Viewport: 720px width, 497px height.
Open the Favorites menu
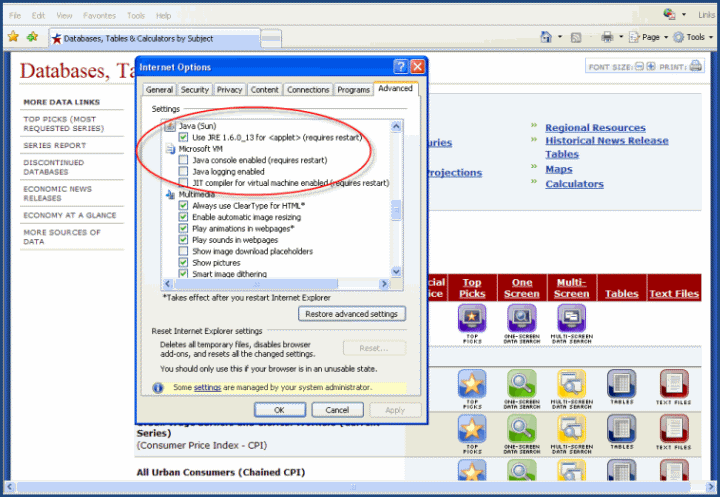pos(99,16)
